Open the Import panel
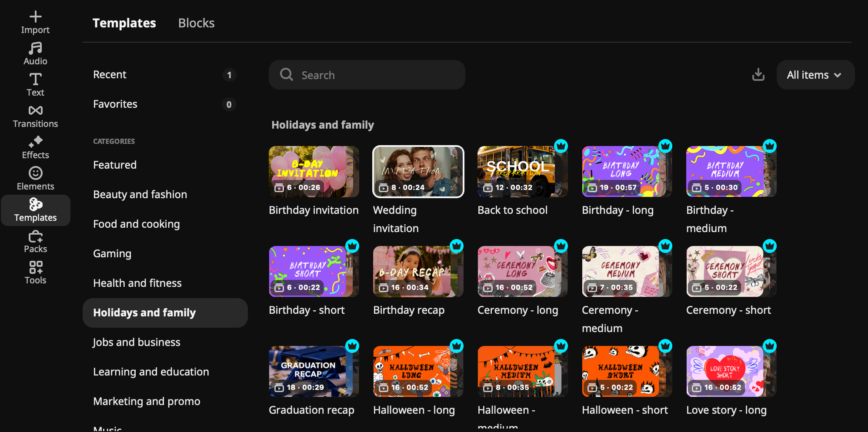Screen dimensions: 868x432 (35, 23)
